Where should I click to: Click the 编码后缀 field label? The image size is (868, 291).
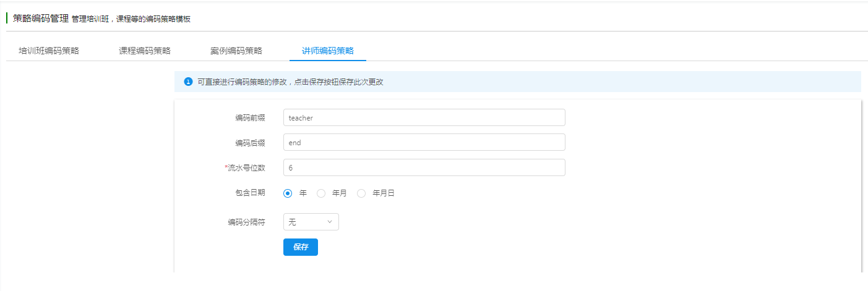[x=250, y=143]
